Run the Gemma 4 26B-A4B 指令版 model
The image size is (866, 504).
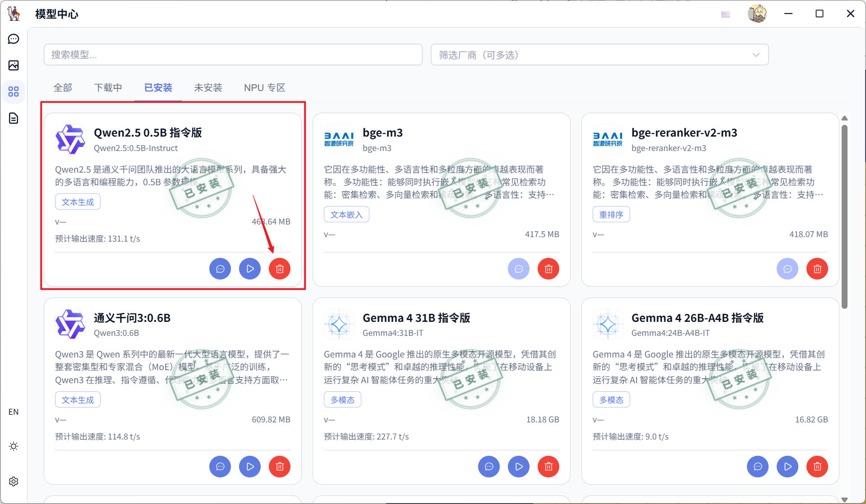pos(788,466)
